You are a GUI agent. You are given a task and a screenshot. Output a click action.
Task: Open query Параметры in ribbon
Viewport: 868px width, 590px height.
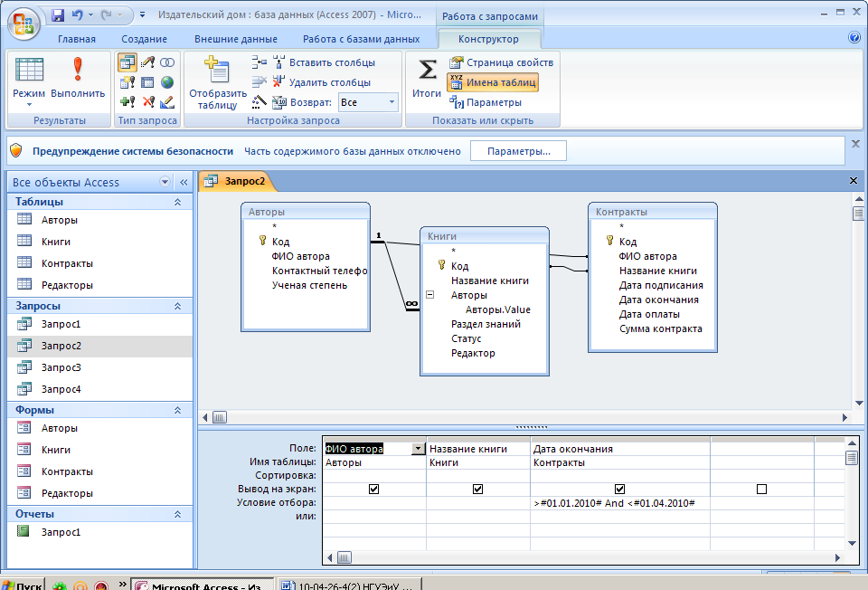point(486,102)
